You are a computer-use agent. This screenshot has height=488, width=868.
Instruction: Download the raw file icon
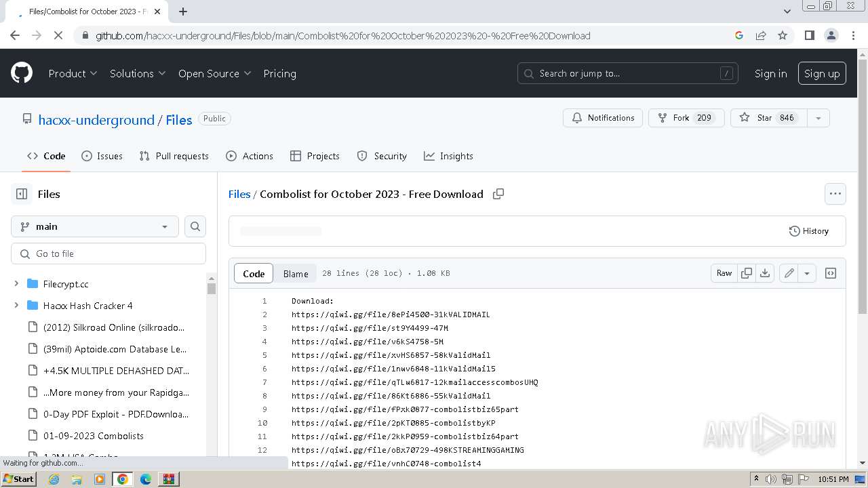(x=765, y=273)
